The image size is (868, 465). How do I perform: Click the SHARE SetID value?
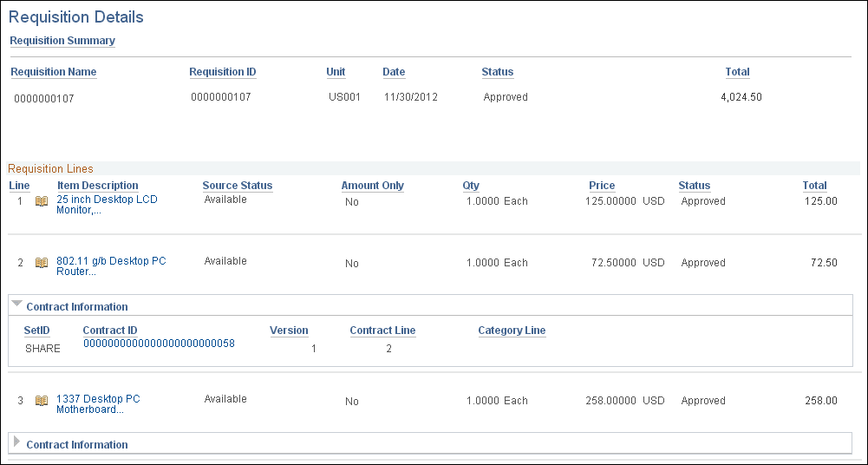pyautogui.click(x=42, y=349)
